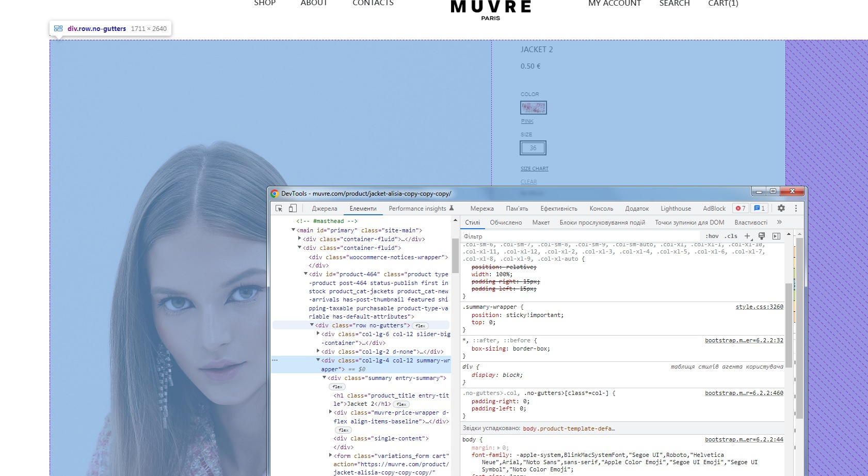The width and height of the screenshot is (868, 476).
Task: Toggle the .cls class editor
Action: click(731, 236)
